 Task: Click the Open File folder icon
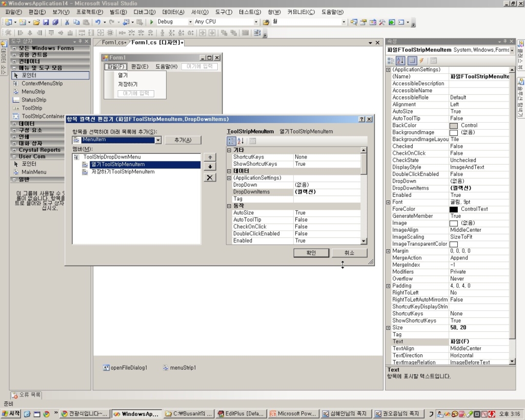click(x=36, y=22)
